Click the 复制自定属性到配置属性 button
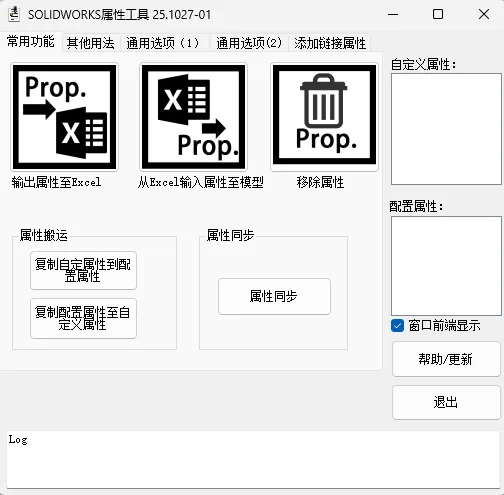The height and width of the screenshot is (495, 504). 83,271
